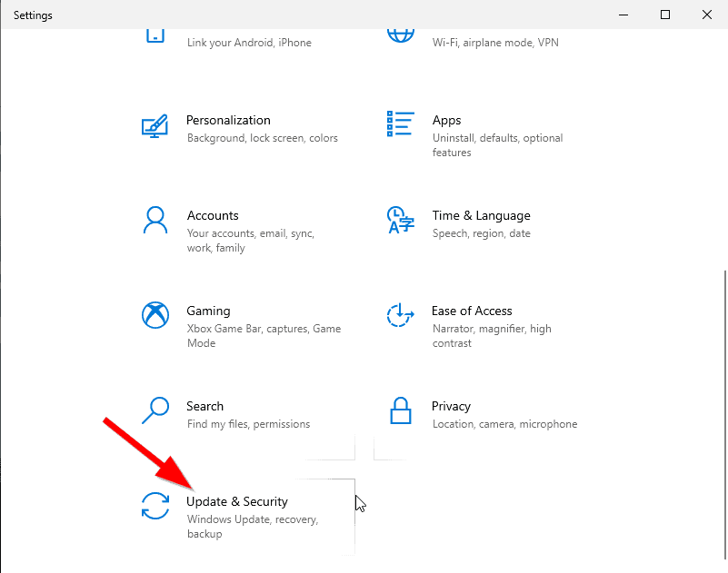The height and width of the screenshot is (573, 728).
Task: Click "Link your Android, iPhone" text
Action: (249, 43)
